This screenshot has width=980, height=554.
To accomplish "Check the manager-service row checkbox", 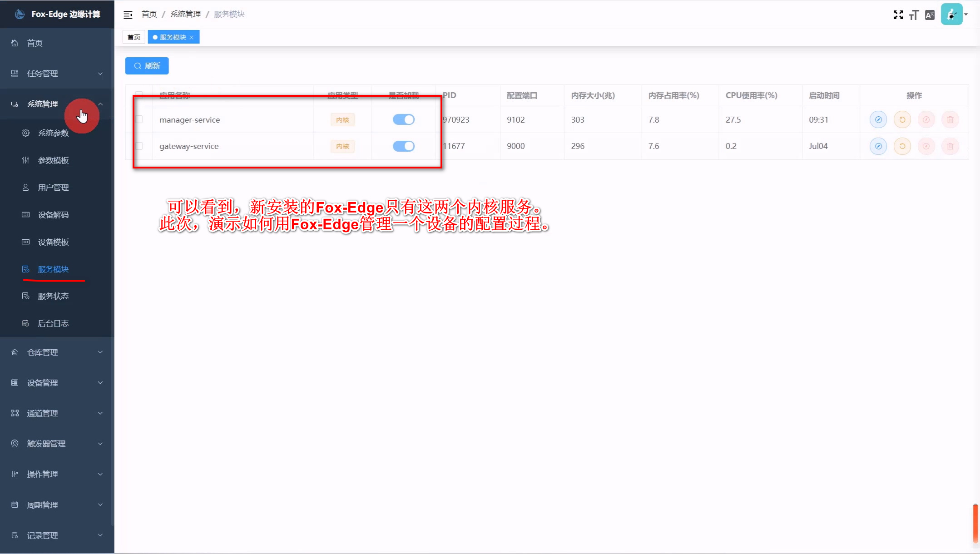I will (139, 119).
